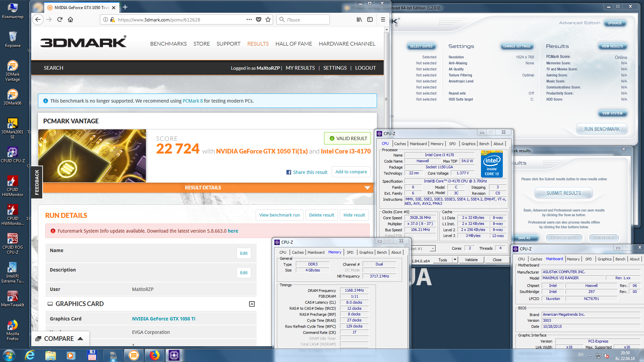This screenshot has height=362, width=644.
Task: Open the MemTweakIt desktop icon
Action: (12, 299)
